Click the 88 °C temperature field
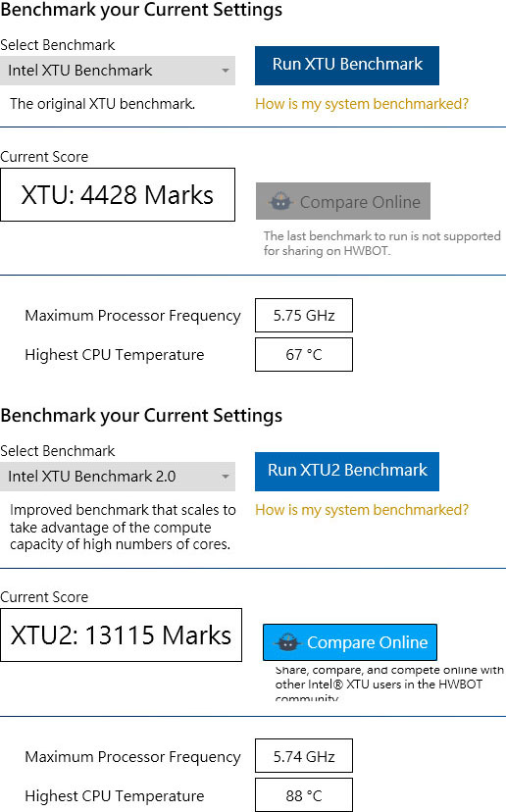Viewport: 506px width, 812px height. point(303,795)
